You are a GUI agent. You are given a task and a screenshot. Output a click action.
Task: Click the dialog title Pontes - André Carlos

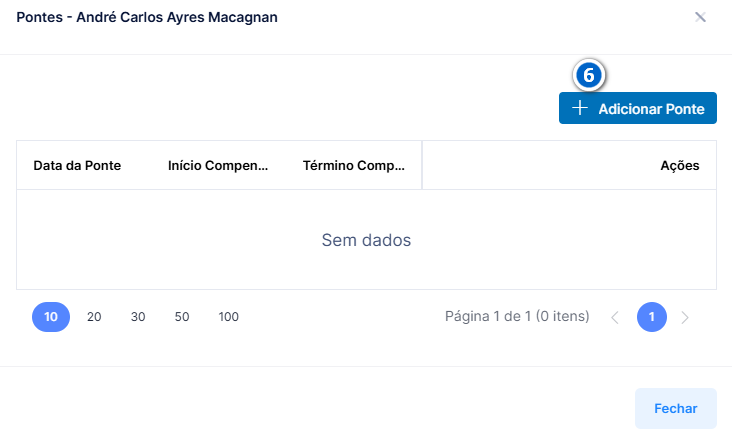click(147, 17)
